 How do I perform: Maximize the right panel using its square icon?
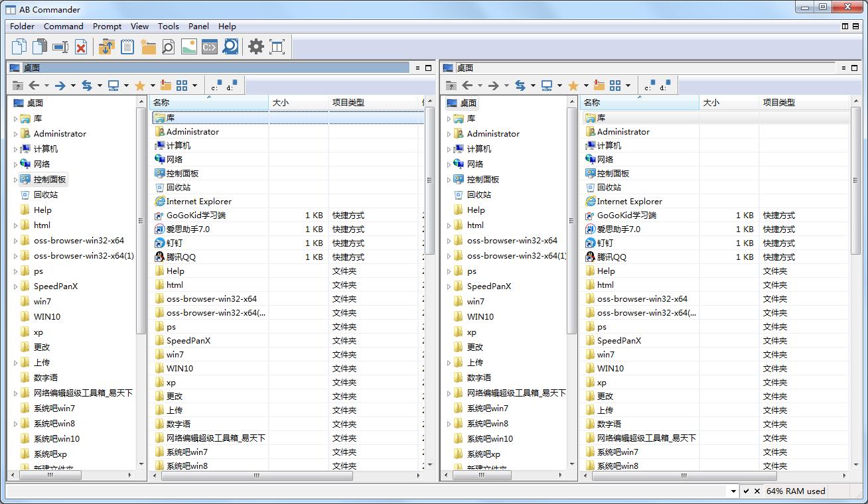click(855, 68)
